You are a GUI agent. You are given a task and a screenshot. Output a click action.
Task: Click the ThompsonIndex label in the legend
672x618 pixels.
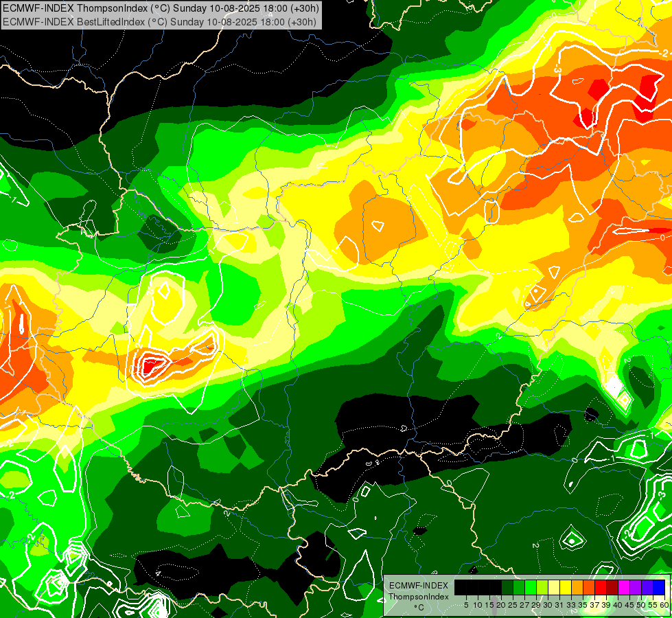[419, 597]
